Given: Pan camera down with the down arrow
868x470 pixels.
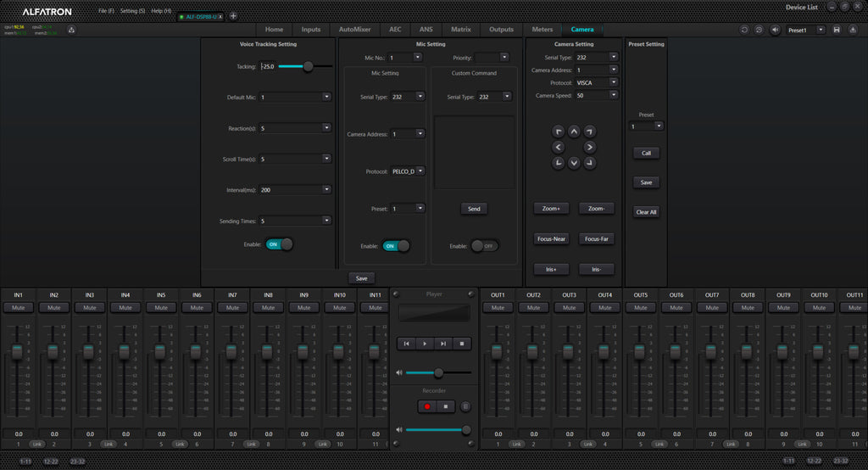Looking at the screenshot, I should (574, 163).
